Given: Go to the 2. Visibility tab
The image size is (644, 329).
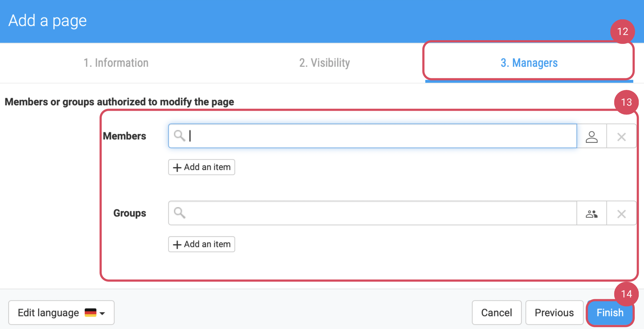Looking at the screenshot, I should point(324,63).
